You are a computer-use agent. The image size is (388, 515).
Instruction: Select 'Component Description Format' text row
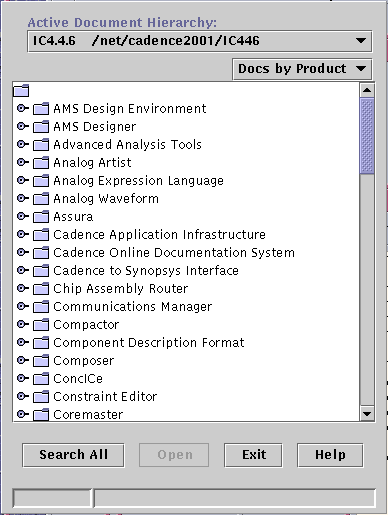coord(149,343)
